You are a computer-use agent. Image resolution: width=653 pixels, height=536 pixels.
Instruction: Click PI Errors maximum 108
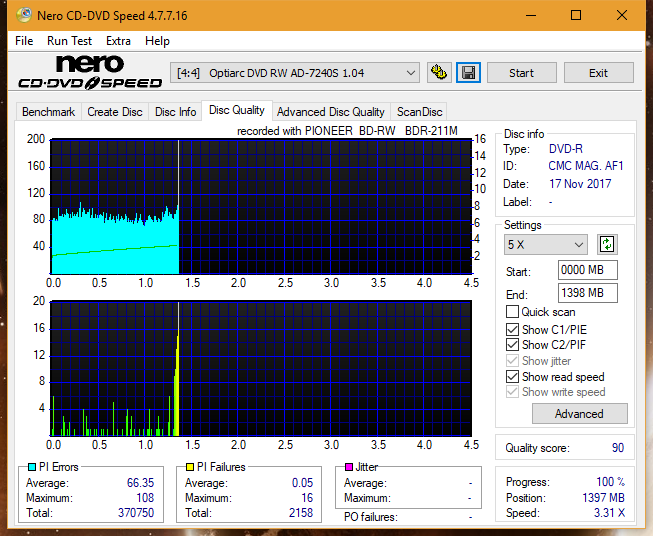tap(145, 497)
